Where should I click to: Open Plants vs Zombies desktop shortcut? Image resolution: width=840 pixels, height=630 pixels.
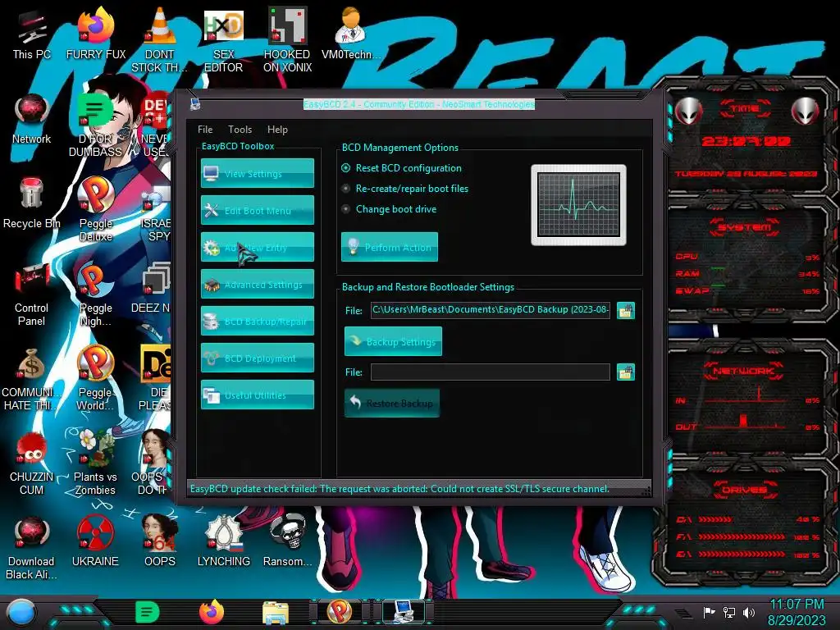coord(95,464)
